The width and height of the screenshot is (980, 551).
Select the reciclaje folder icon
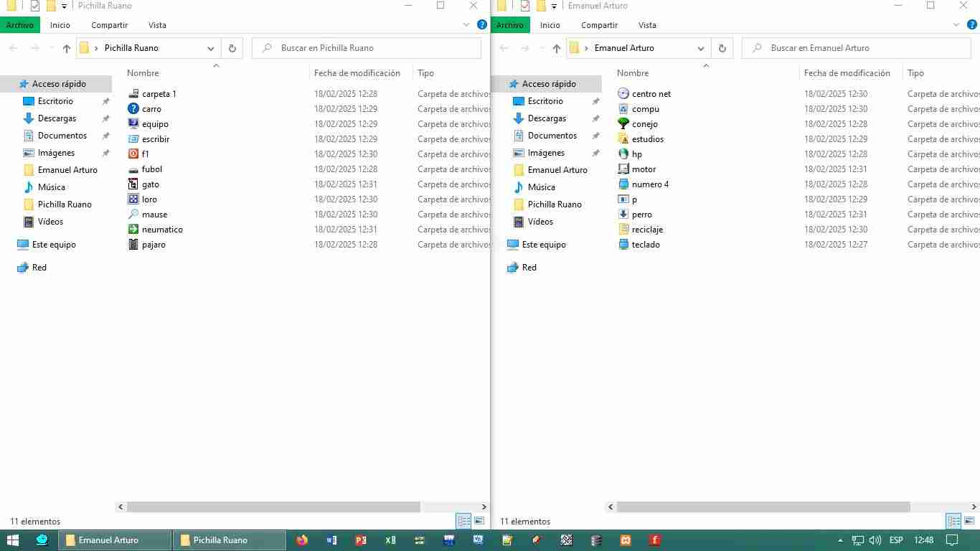click(623, 230)
